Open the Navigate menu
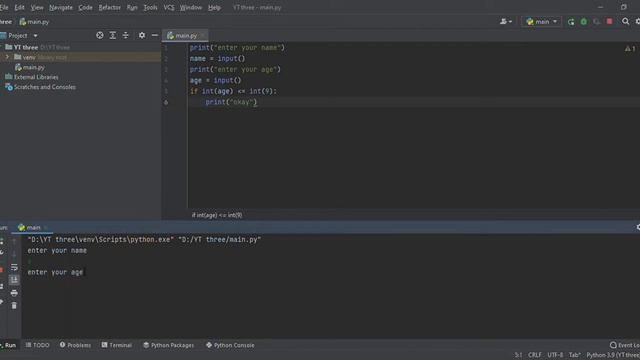 coord(61,7)
